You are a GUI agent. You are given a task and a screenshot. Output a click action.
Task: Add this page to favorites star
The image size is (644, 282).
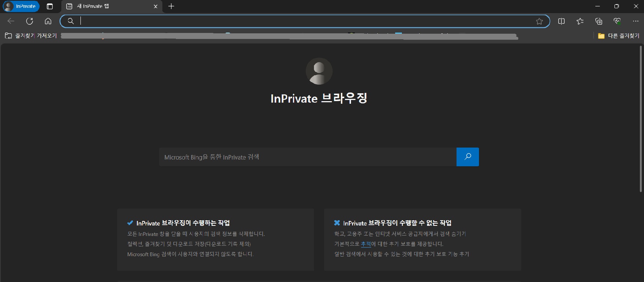point(539,21)
